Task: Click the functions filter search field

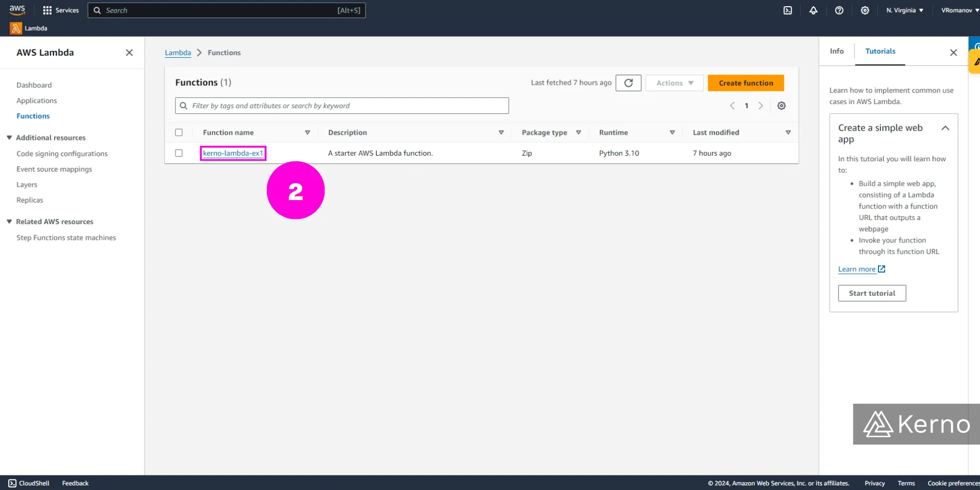Action: 342,106
